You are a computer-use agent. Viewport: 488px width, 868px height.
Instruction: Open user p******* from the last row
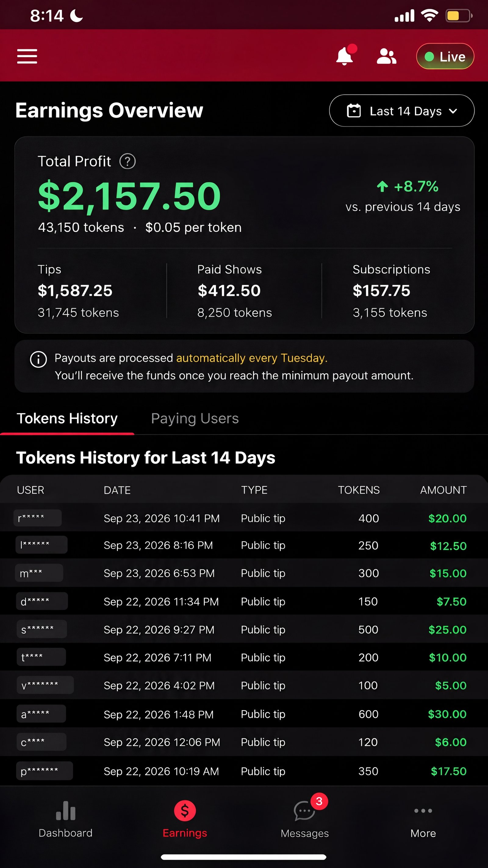click(45, 771)
